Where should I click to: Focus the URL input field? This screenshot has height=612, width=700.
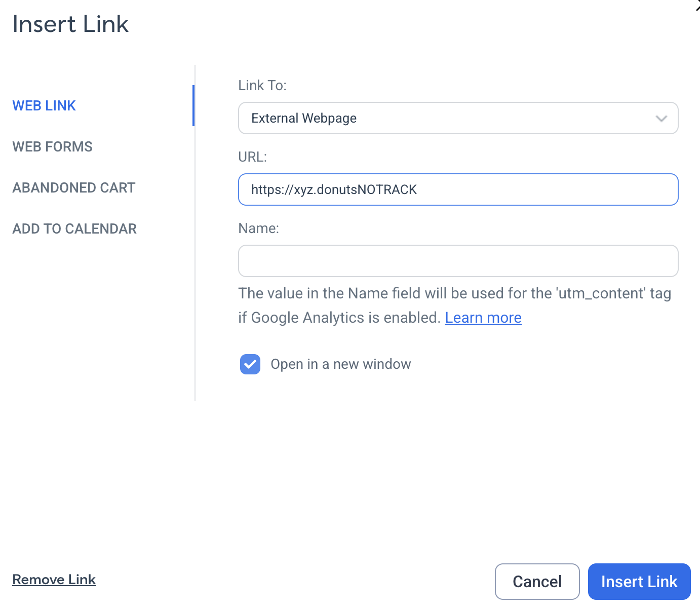[458, 189]
